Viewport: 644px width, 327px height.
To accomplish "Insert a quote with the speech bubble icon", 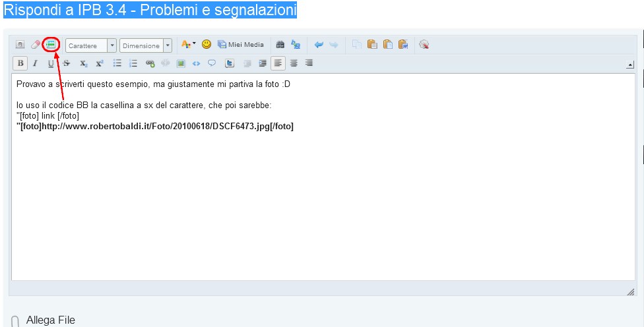I will coord(212,63).
